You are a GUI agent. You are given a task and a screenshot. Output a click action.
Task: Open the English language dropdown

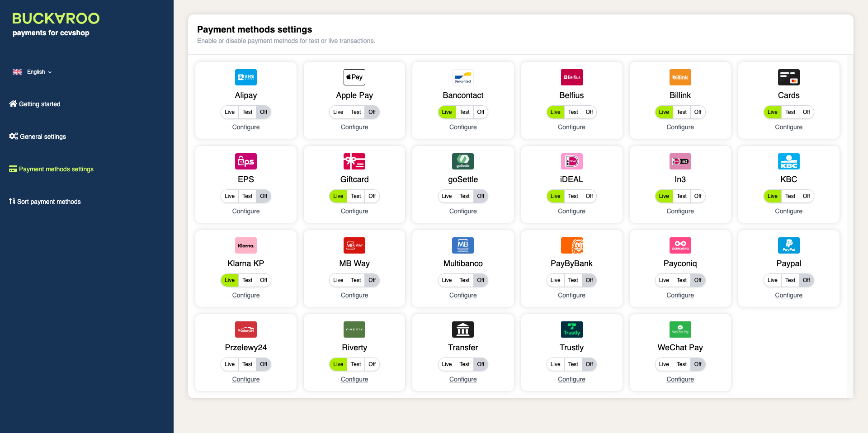[x=32, y=72]
